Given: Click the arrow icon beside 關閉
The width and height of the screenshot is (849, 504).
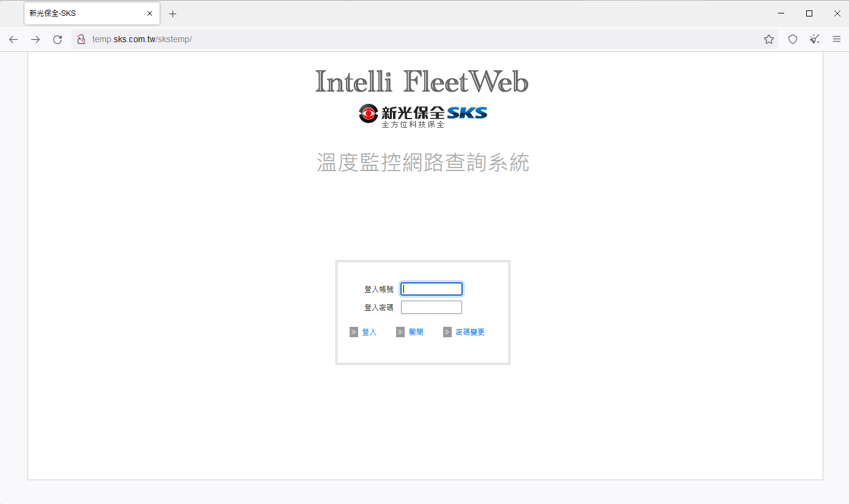Looking at the screenshot, I should point(400,332).
